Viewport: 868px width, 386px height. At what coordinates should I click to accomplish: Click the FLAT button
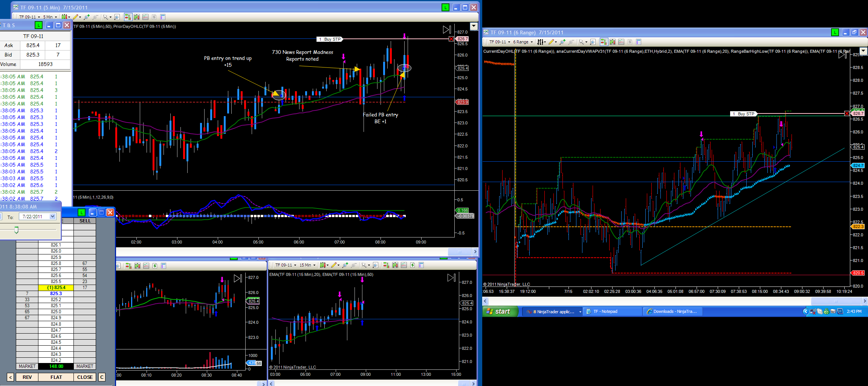56,377
